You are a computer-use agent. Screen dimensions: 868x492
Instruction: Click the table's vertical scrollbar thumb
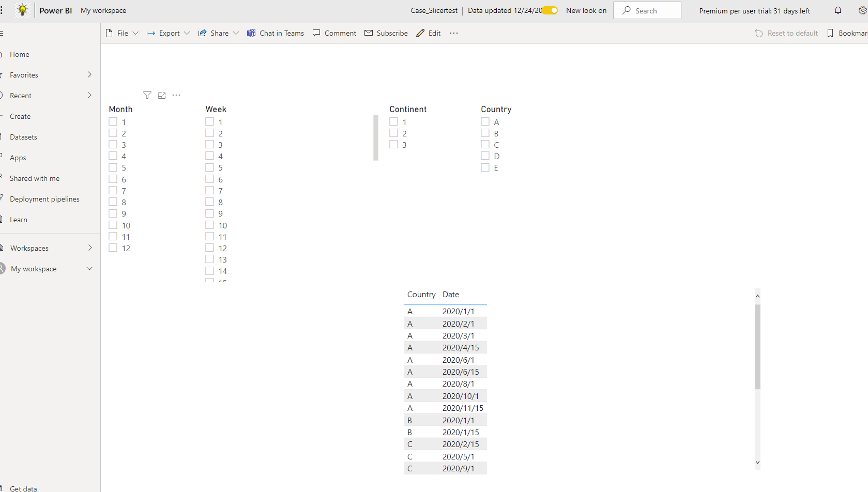757,347
